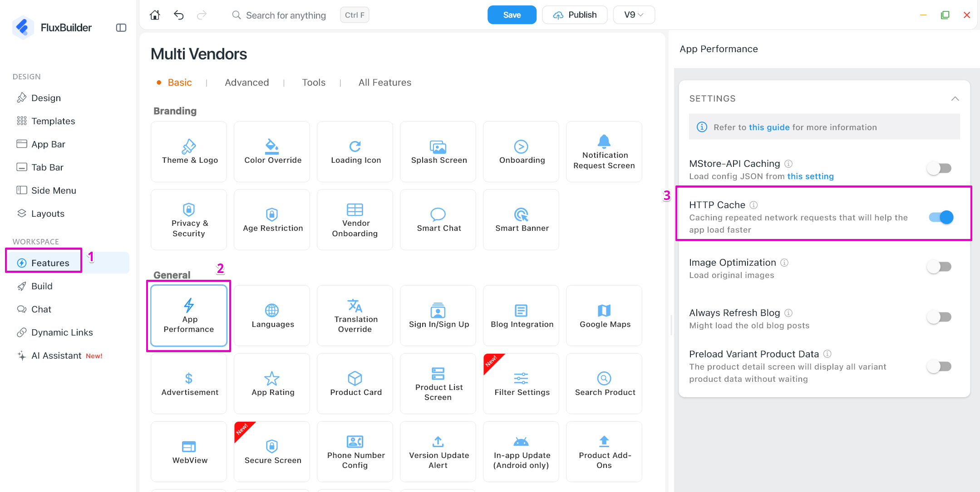This screenshot has height=492, width=980.
Task: Open the Smart Chat feature
Action: (x=438, y=220)
